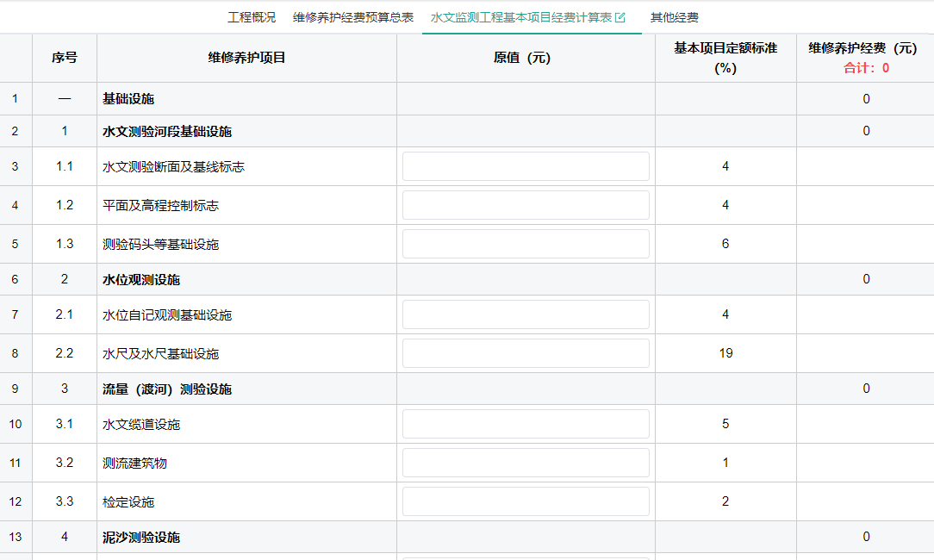Click the 原值 input for 水尺及水尺基础设施
The height and width of the screenshot is (560, 934).
[526, 353]
